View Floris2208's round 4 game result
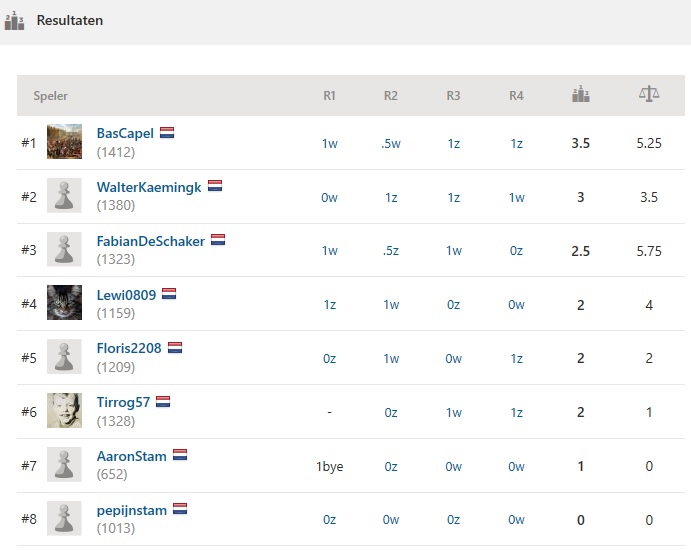Viewport: 691px width, 550px height. click(x=516, y=359)
